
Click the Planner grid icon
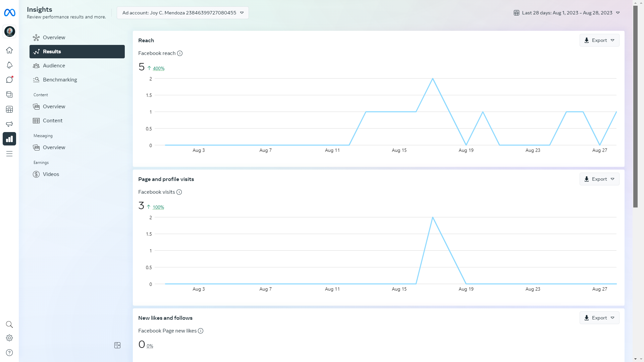pyautogui.click(x=9, y=109)
